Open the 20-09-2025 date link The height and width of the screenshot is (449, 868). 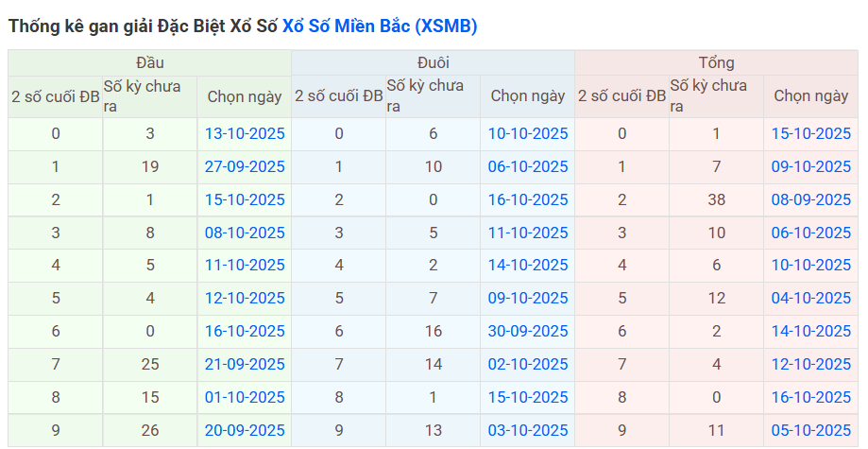[245, 430]
